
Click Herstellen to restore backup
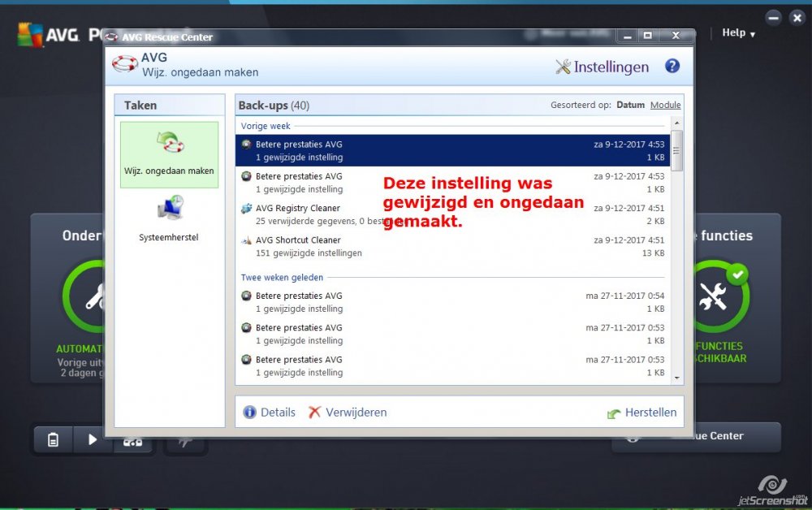[641, 413]
